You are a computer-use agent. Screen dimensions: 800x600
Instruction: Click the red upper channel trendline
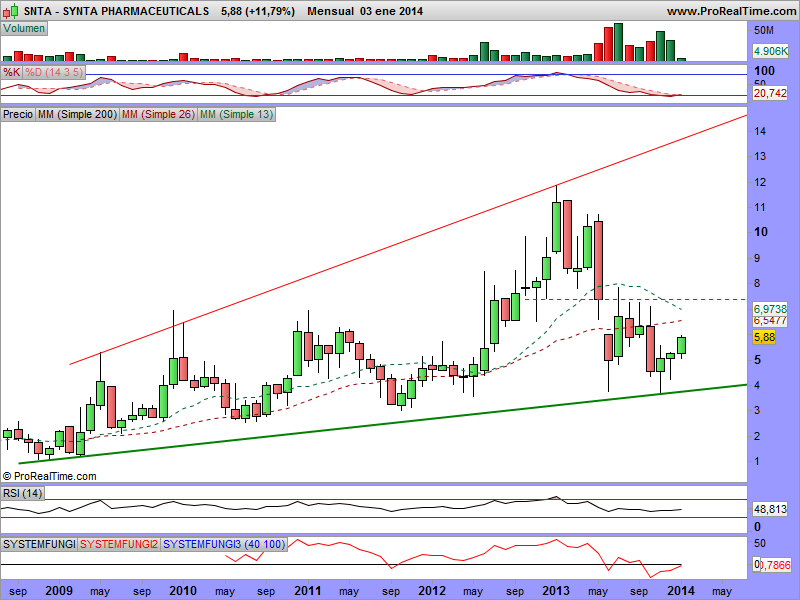pos(408,240)
